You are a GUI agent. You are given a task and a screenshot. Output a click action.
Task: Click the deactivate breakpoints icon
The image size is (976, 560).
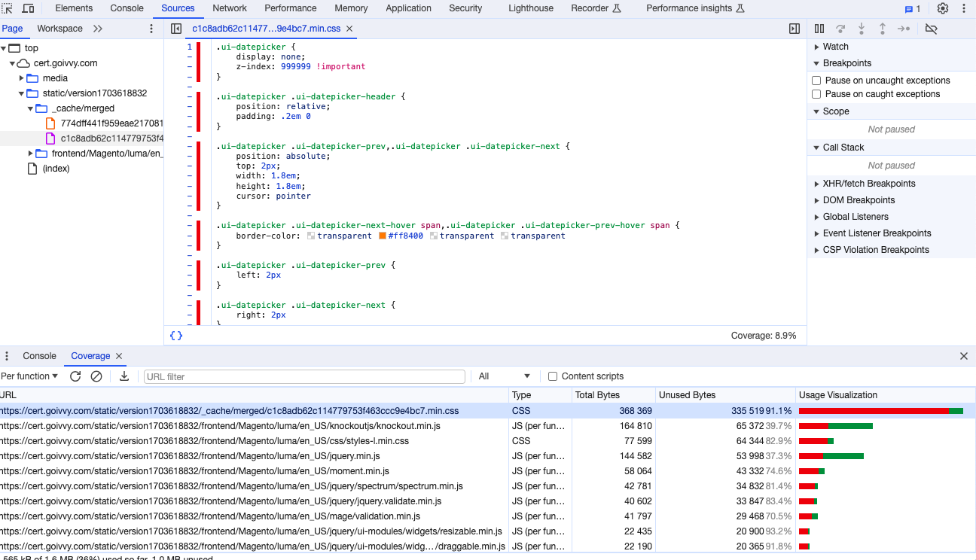click(x=932, y=29)
